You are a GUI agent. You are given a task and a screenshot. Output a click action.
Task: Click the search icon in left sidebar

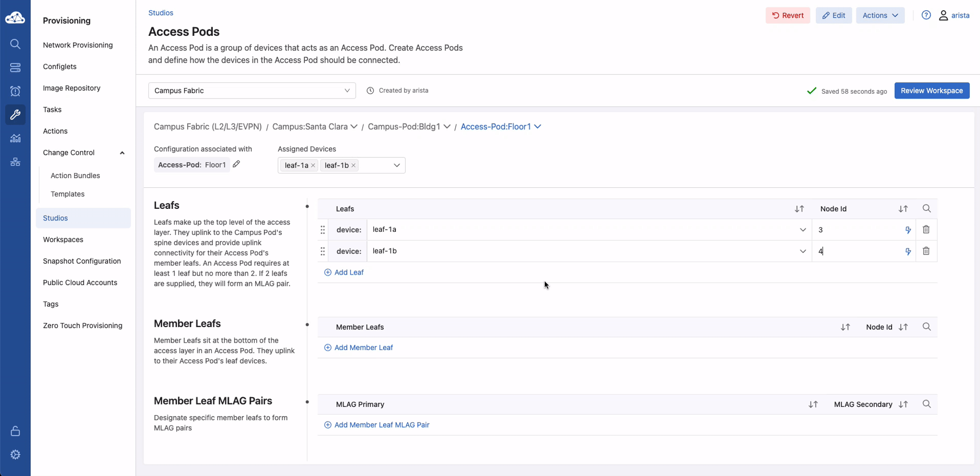click(x=15, y=44)
